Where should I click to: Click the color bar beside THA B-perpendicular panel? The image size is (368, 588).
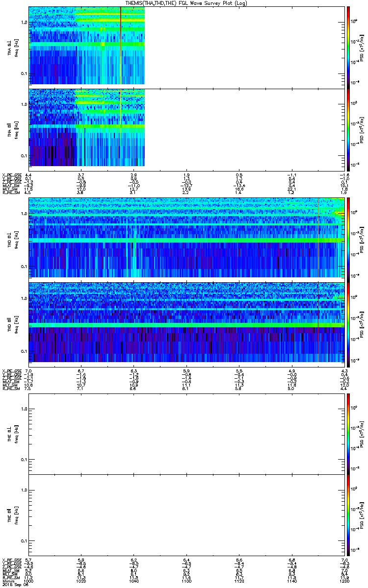coord(347,47)
